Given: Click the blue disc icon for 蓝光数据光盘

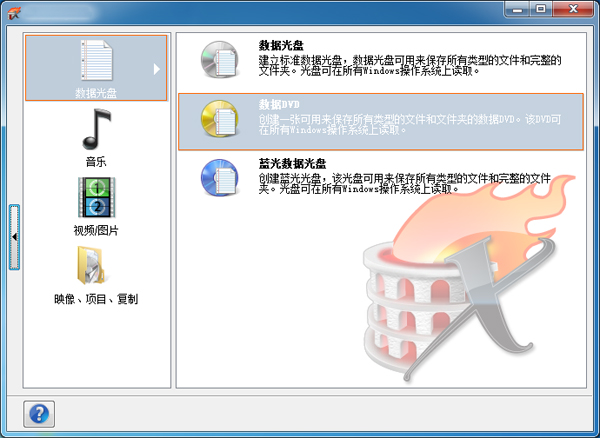Looking at the screenshot, I should pos(220,178).
